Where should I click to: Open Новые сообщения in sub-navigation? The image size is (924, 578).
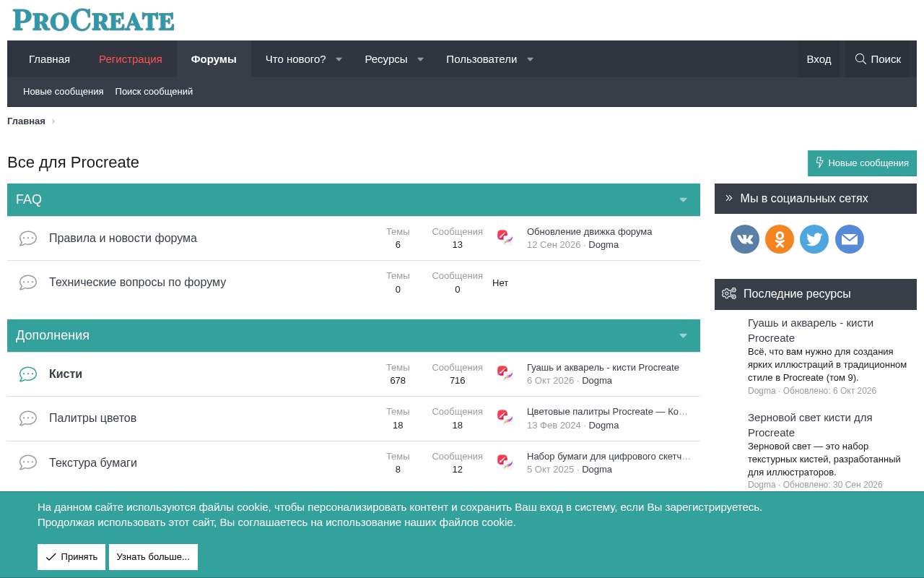[x=64, y=92]
